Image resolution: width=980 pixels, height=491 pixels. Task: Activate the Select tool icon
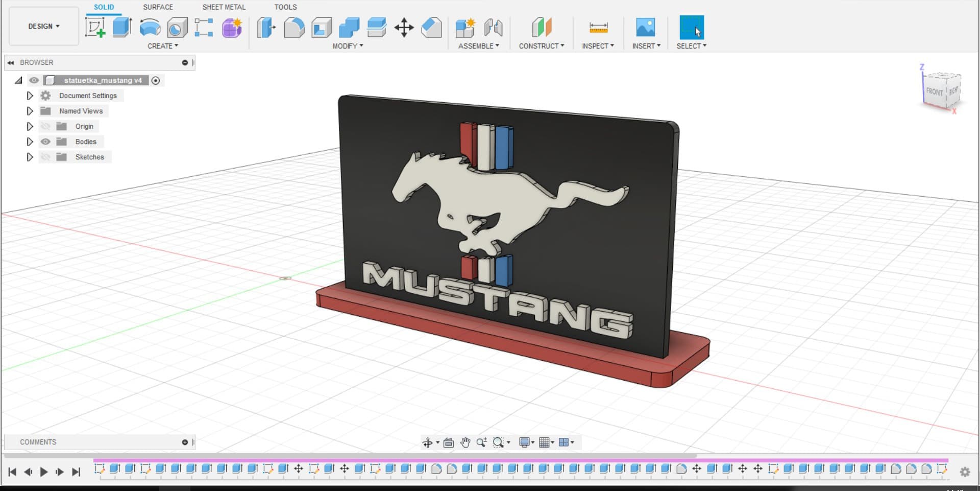coord(692,28)
